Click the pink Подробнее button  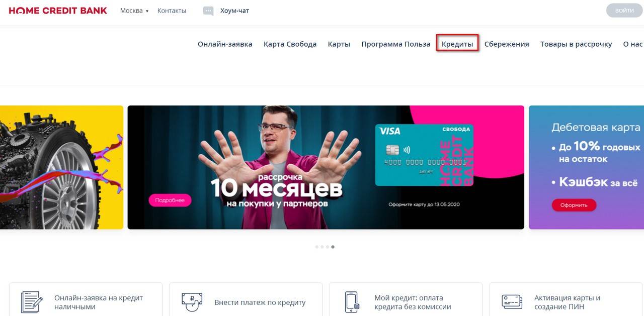pyautogui.click(x=170, y=200)
